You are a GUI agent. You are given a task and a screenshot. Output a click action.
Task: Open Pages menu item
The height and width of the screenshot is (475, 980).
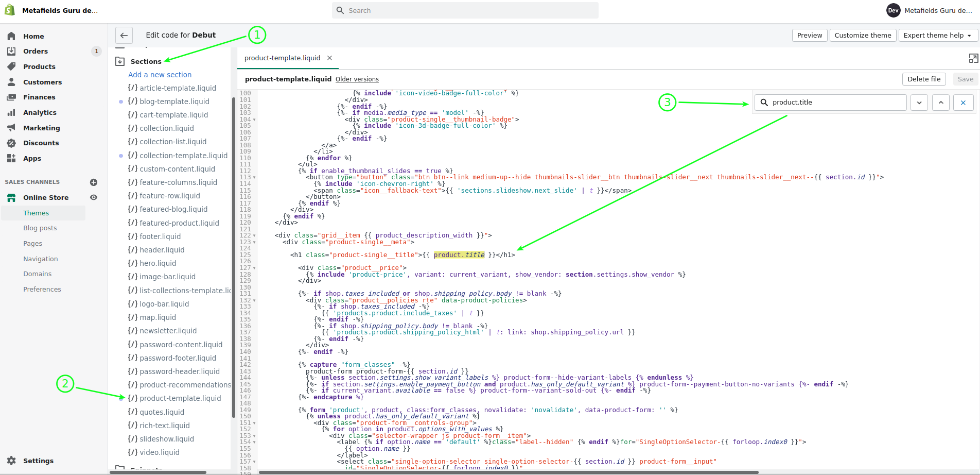pyautogui.click(x=33, y=243)
